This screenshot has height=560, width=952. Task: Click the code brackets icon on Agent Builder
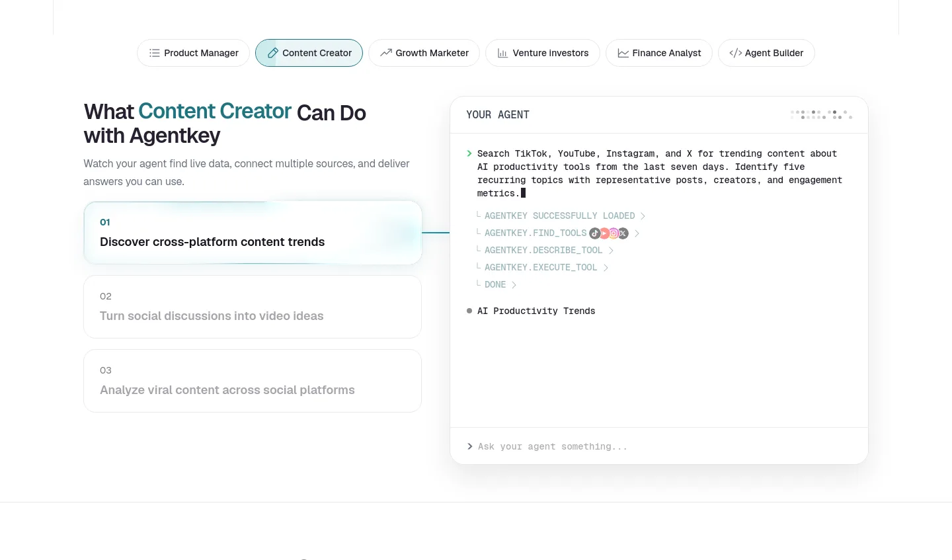[x=735, y=53]
